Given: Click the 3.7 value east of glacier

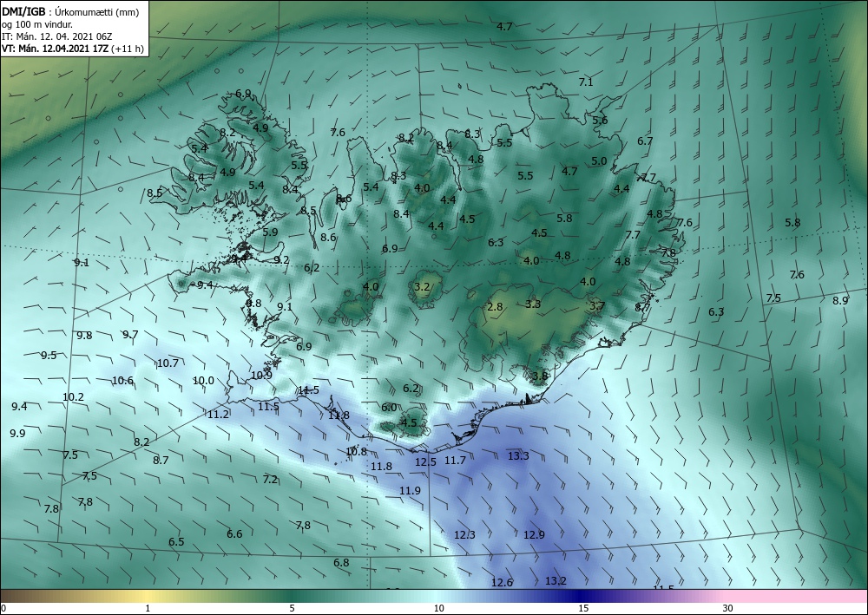Looking at the screenshot, I should pos(597,306).
